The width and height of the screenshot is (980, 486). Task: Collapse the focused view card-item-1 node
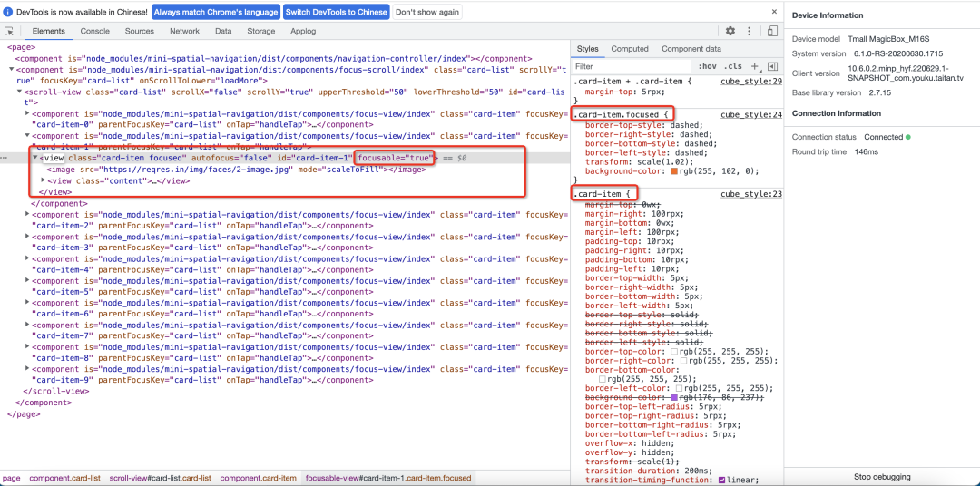tap(35, 158)
